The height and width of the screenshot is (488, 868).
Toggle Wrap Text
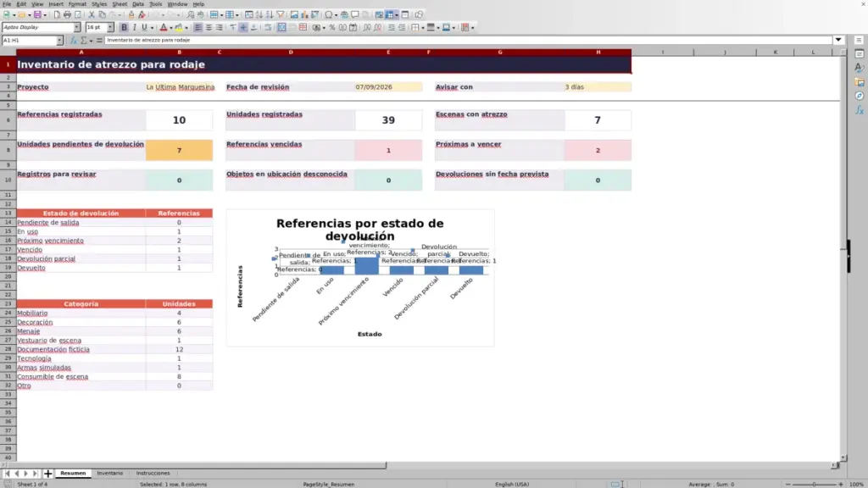coord(268,27)
